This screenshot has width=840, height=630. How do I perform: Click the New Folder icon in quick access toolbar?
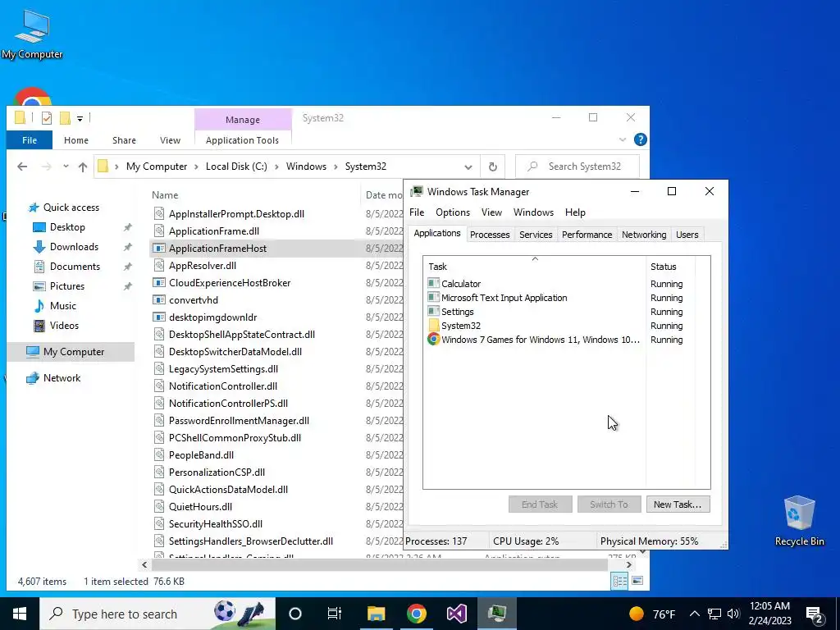pyautogui.click(x=66, y=118)
